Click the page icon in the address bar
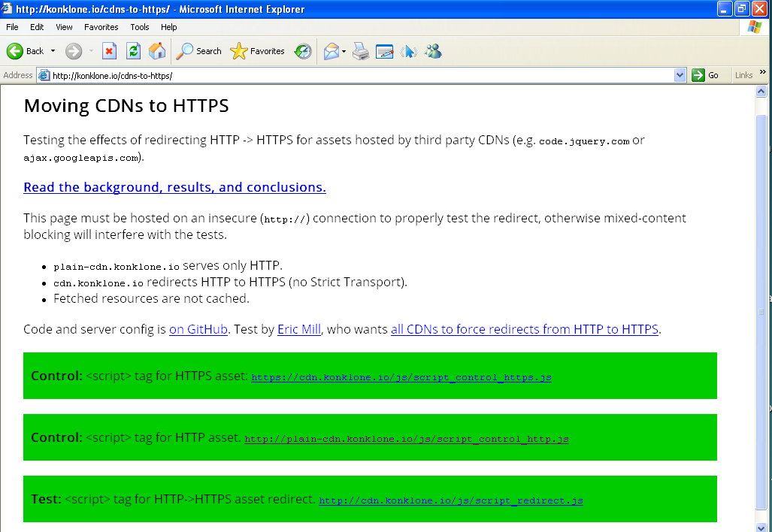This screenshot has width=772, height=532. click(44, 75)
